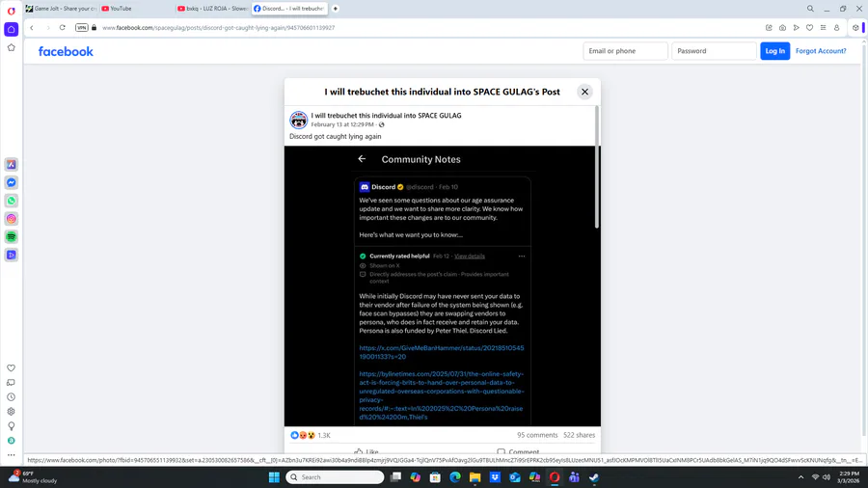Switch to the Game Jolt tab
Viewport: 868px width, 488px height.
tap(61, 9)
